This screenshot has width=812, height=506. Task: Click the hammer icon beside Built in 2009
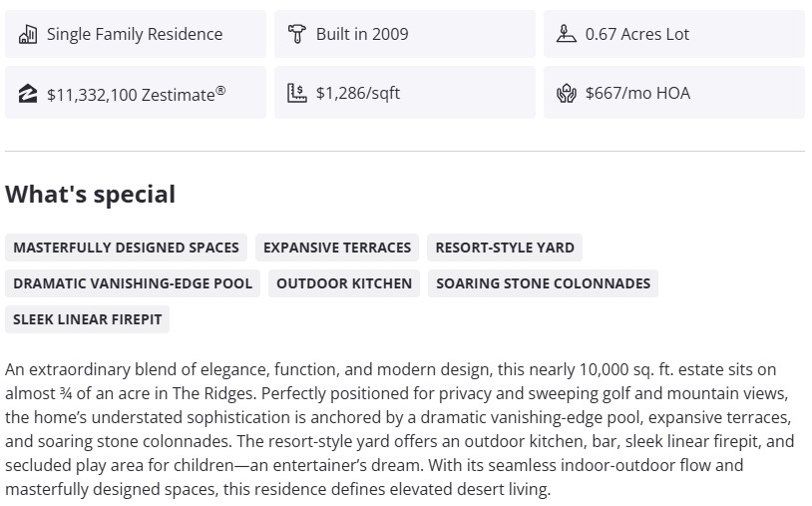[x=296, y=34]
